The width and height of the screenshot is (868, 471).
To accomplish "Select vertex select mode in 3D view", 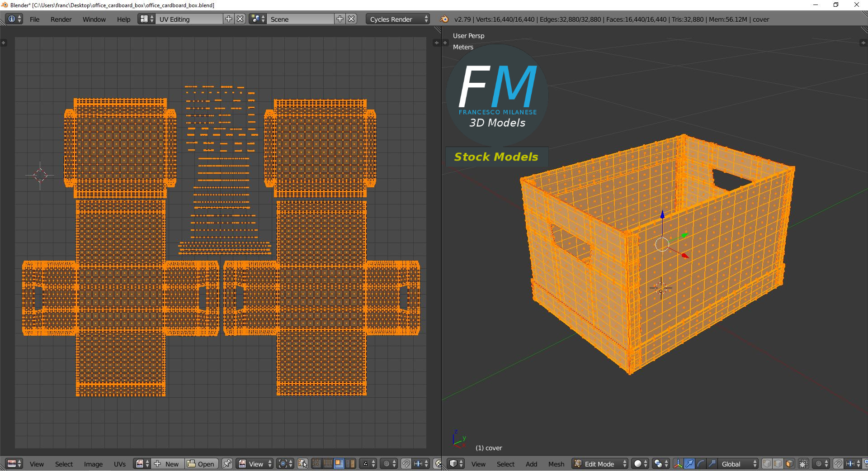I will [x=767, y=464].
